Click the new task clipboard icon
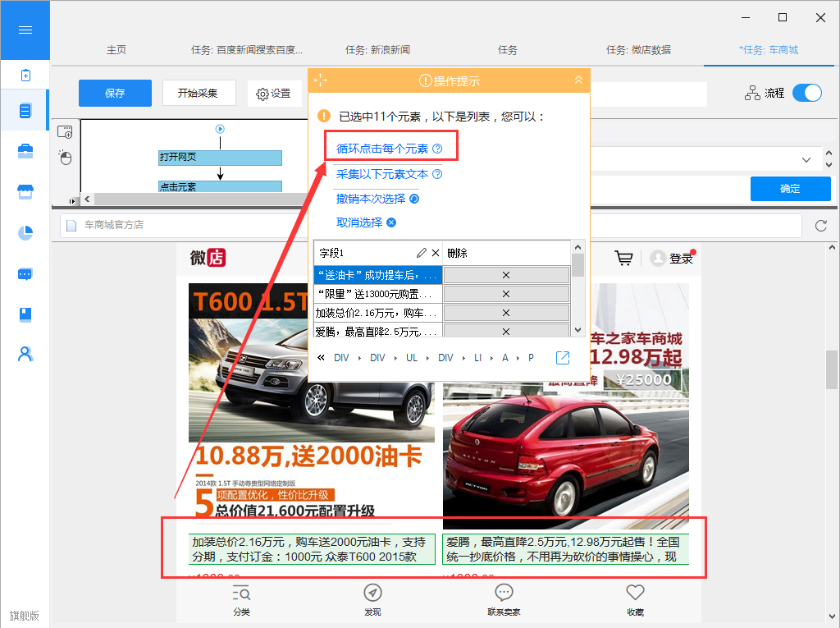The width and height of the screenshot is (840, 628). coord(25,75)
